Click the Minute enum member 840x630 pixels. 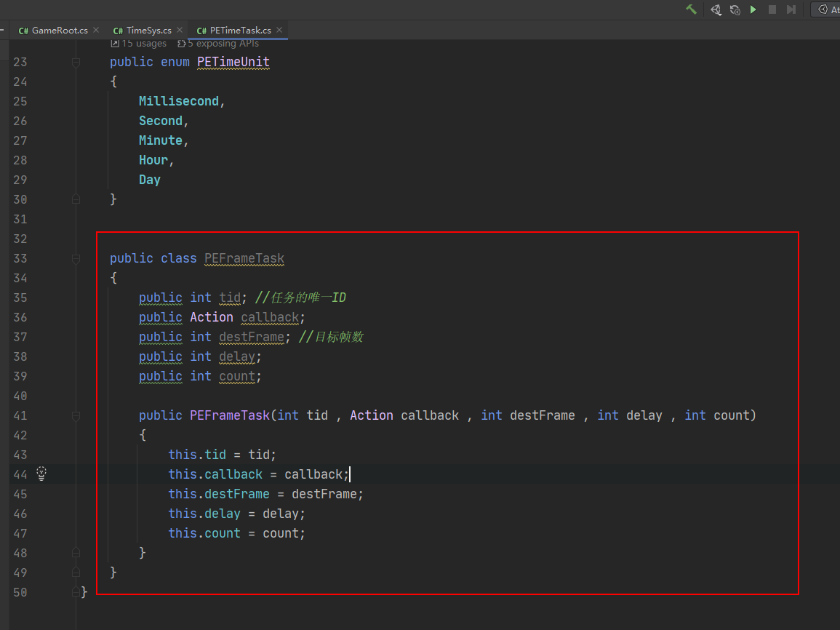click(x=161, y=140)
